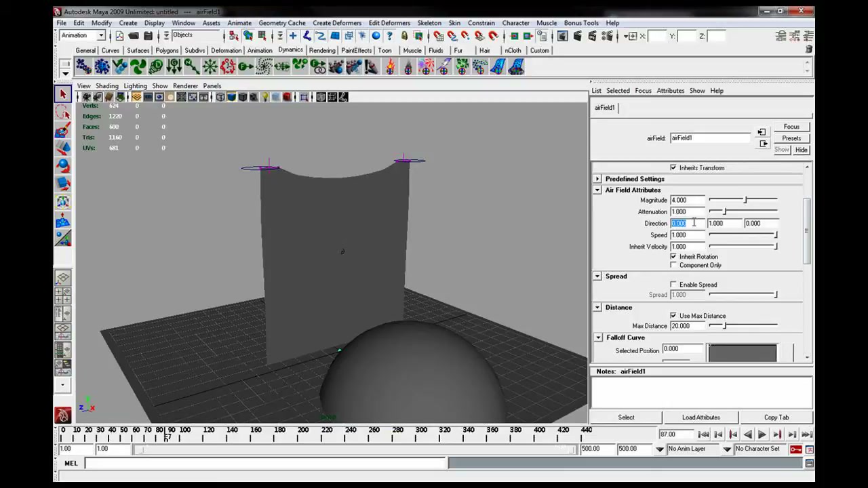Click the padlock lock selection icon
The height and width of the screenshot is (488, 868).
(x=404, y=35)
